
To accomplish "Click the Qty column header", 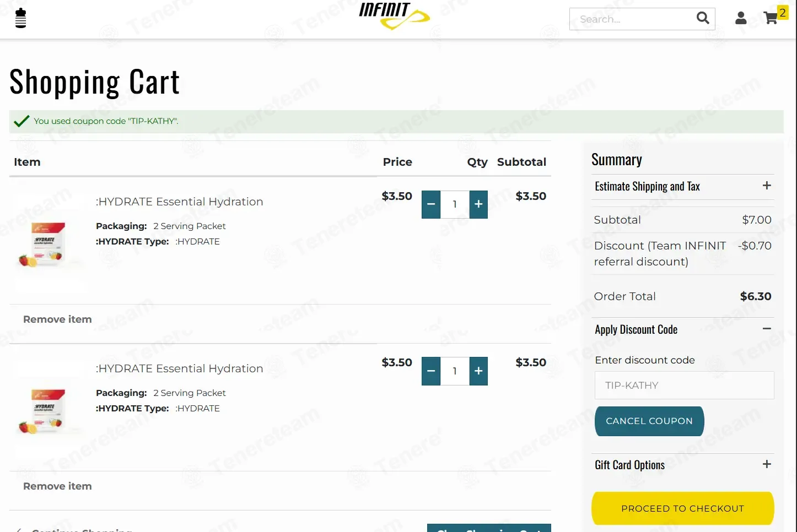I will 477,162.
